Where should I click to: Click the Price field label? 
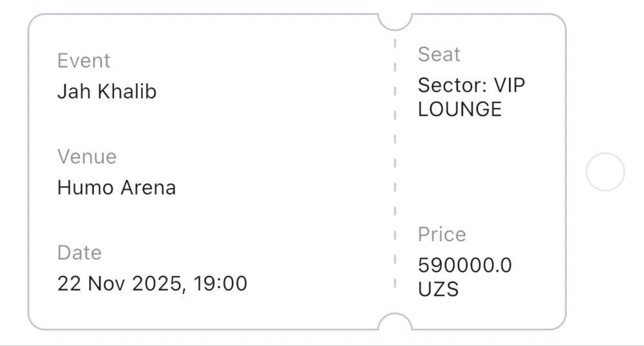point(442,235)
